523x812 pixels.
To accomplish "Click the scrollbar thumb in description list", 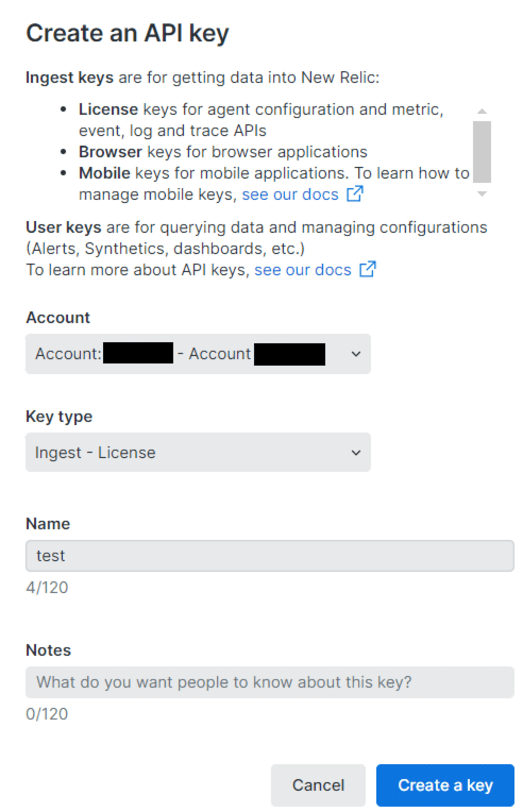I will click(482, 152).
